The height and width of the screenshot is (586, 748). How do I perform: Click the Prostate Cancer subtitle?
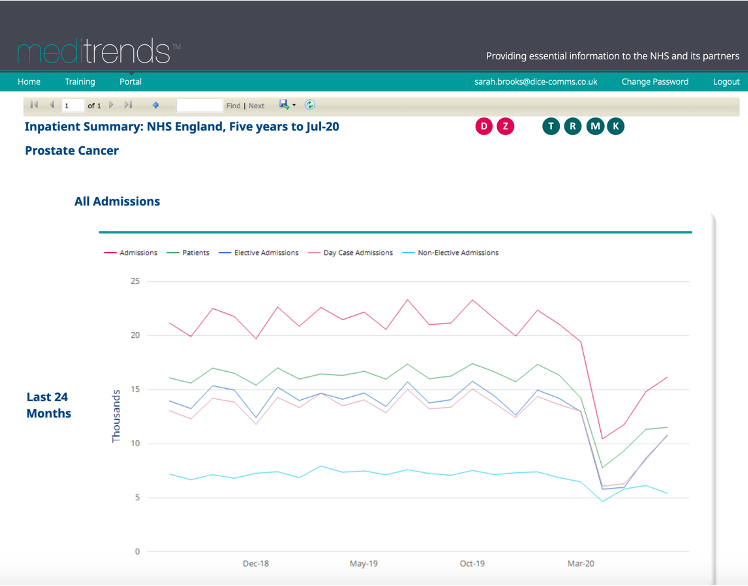[72, 151]
